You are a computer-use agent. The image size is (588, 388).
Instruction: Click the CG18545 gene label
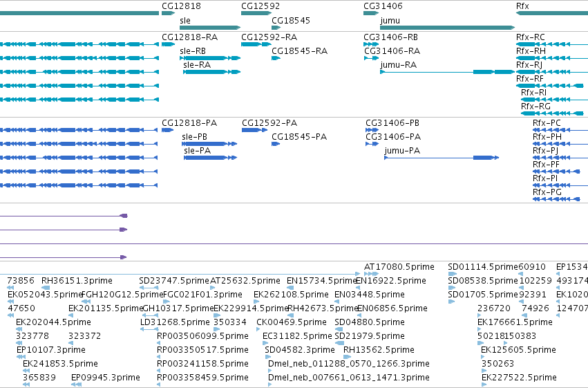tap(291, 21)
